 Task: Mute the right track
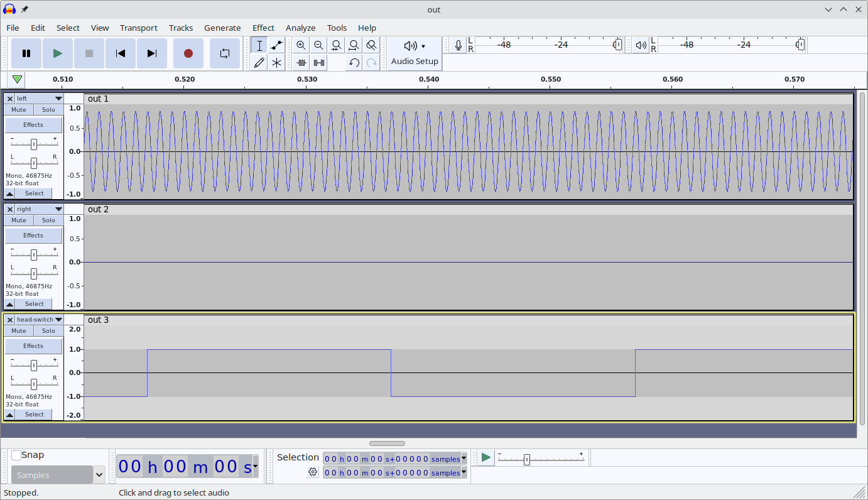[x=19, y=220]
